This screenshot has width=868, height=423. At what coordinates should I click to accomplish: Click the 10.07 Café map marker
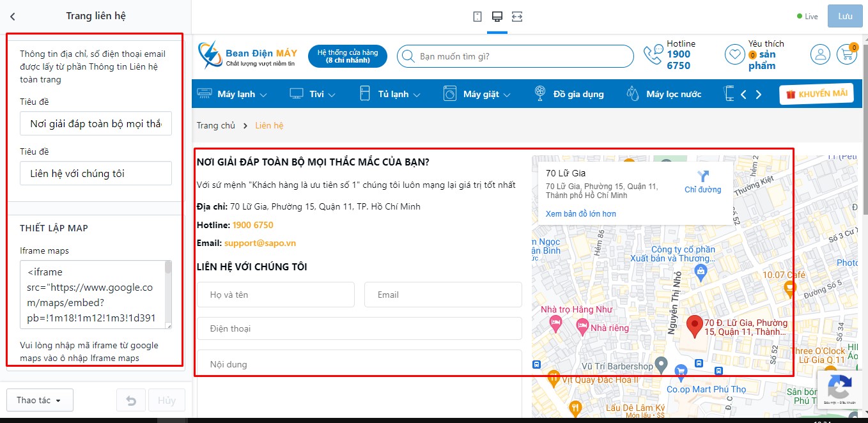[789, 289]
